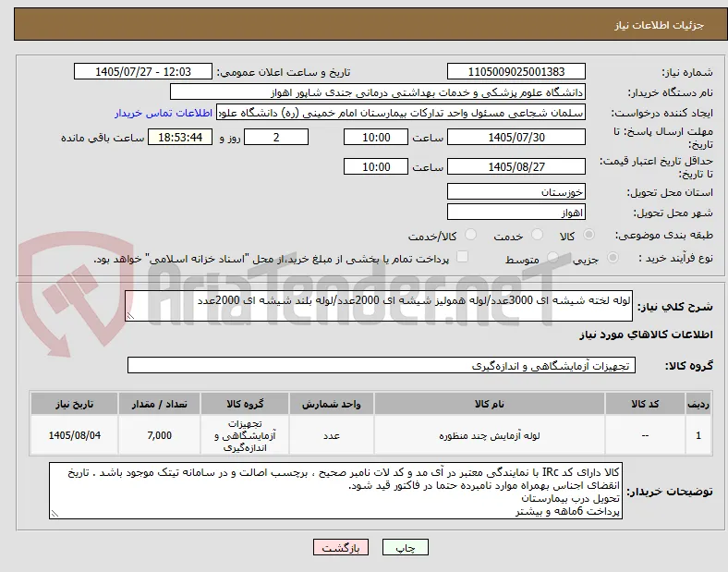Click the شرح کلی نیاز description textarea
This screenshot has width=728, height=572.
[379, 306]
